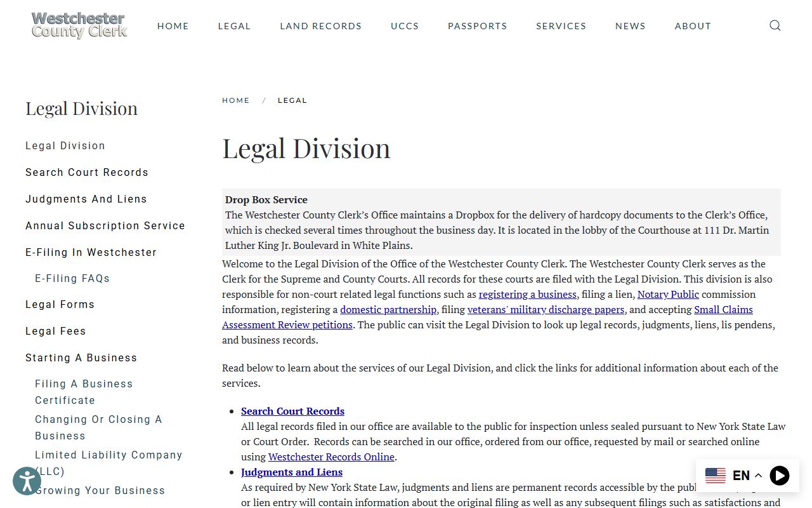Expand the EN language selector arrow
812x508 pixels.
point(758,476)
